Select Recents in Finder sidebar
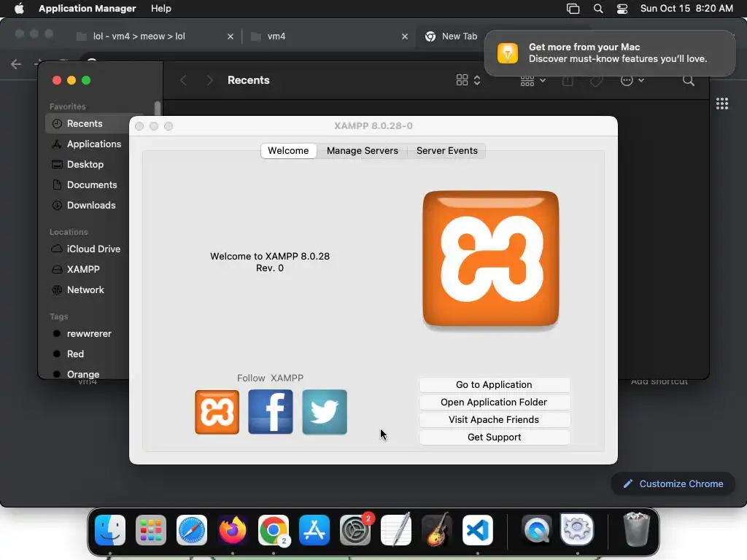 click(x=88, y=123)
